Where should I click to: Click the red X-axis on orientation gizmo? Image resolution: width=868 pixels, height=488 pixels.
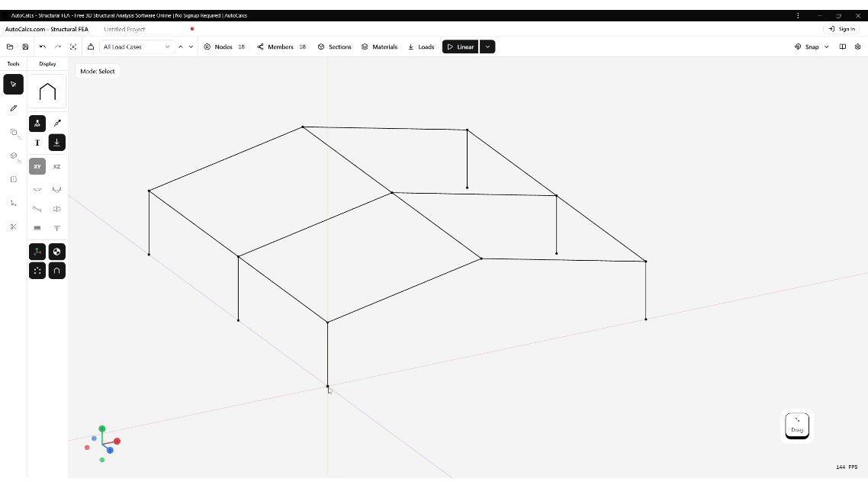[x=117, y=441]
